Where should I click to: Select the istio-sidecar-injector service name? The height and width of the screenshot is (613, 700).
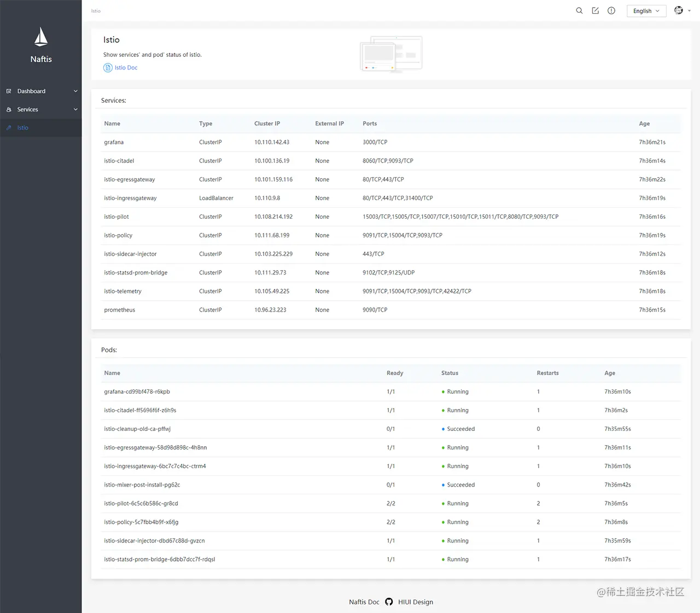[130, 254]
